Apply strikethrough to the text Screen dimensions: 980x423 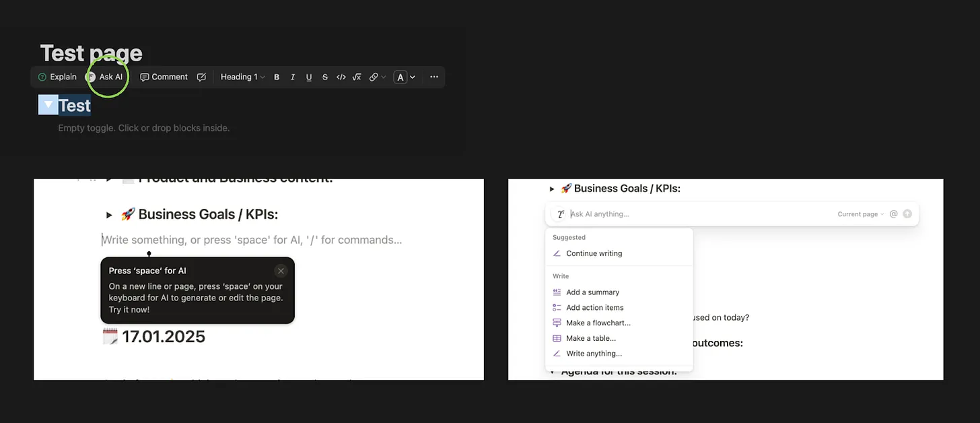(x=325, y=77)
